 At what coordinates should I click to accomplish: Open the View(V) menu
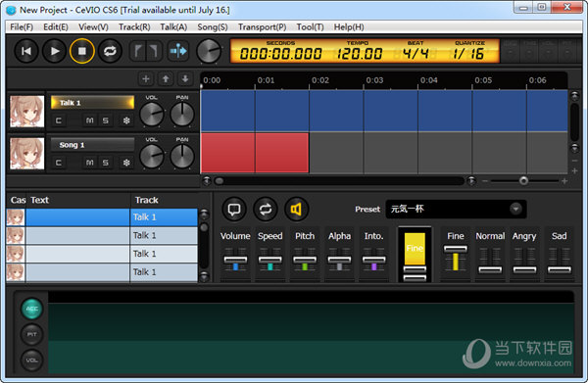[x=93, y=27]
